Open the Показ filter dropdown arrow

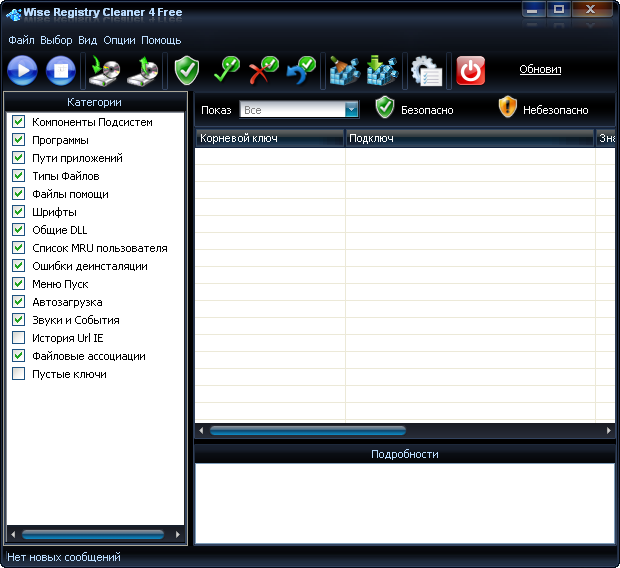(351, 110)
